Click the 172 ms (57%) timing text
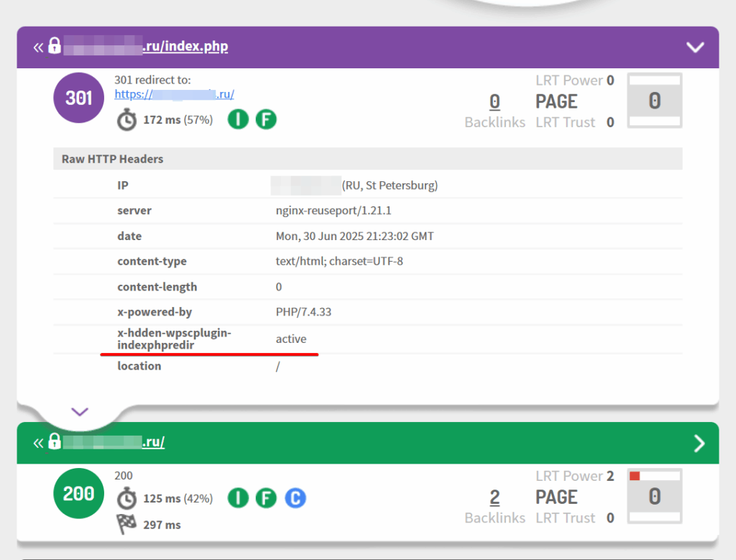This screenshot has height=560, width=736. 178,120
